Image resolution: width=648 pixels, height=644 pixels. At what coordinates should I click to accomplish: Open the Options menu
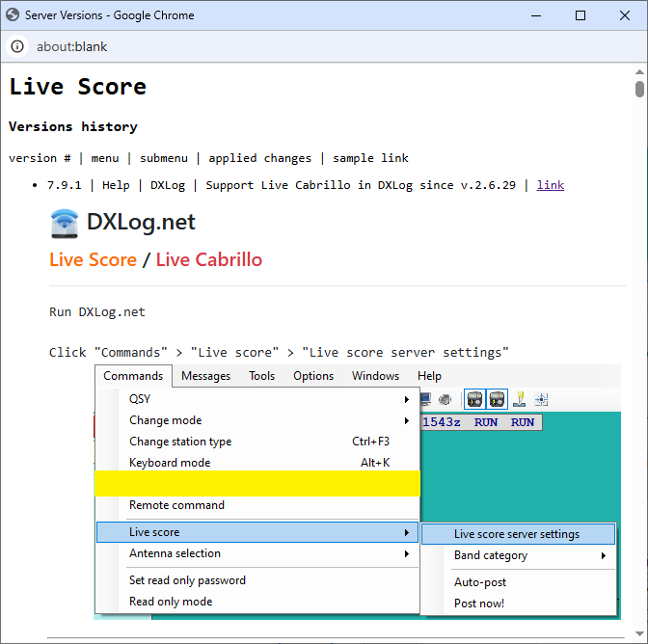point(313,376)
